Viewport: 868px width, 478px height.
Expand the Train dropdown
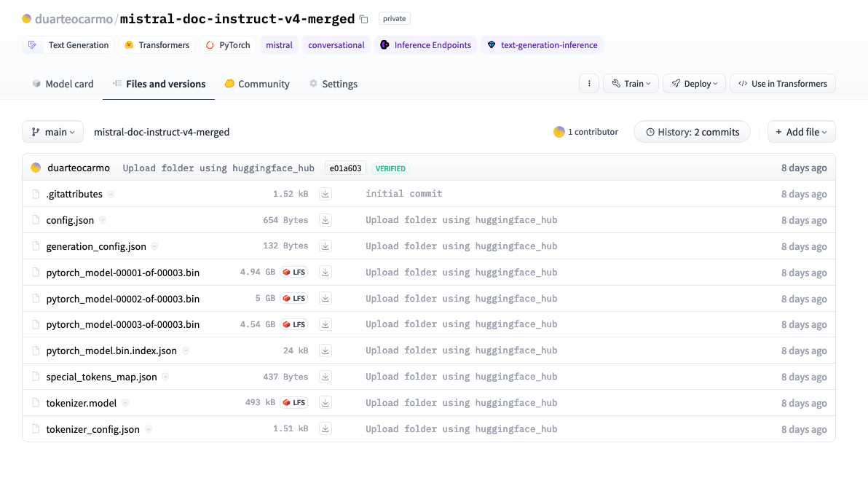[x=631, y=84]
